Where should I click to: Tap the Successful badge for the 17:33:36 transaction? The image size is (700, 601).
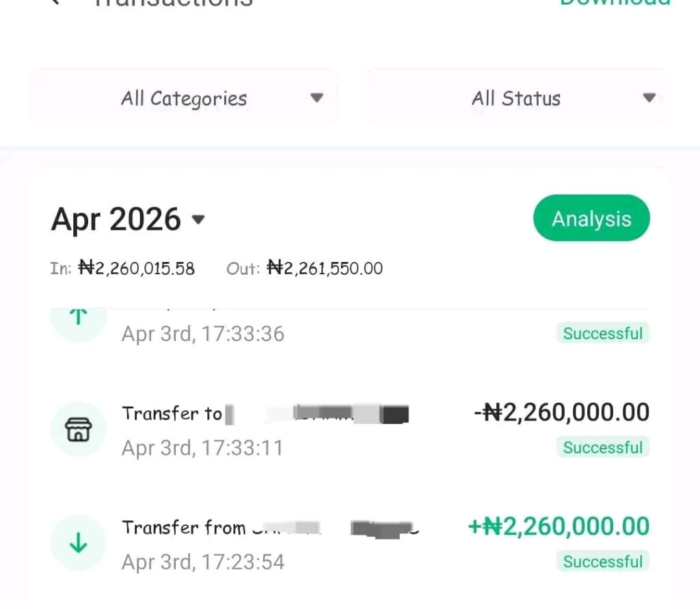click(x=602, y=334)
